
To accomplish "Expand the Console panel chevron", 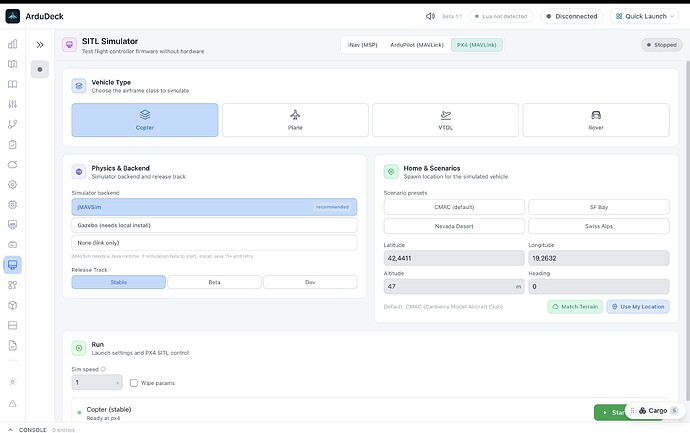I will click(11, 430).
